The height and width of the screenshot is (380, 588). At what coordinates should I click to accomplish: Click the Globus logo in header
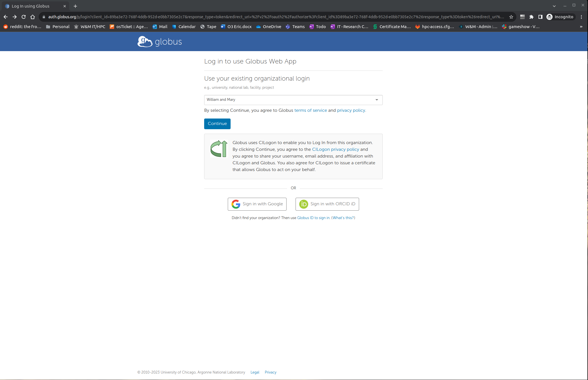click(x=159, y=42)
